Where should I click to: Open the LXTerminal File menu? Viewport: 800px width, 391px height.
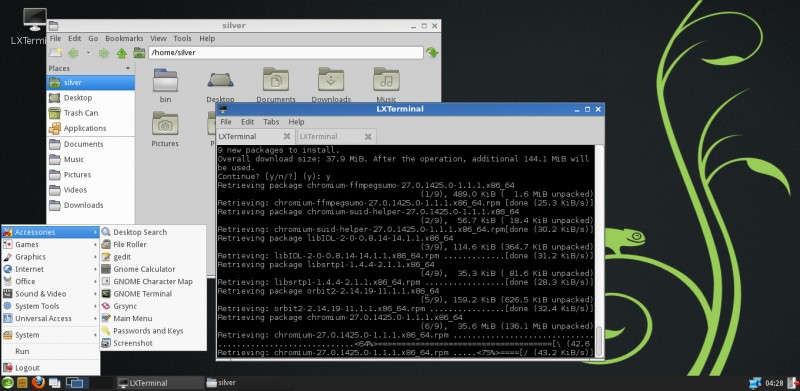coord(226,122)
